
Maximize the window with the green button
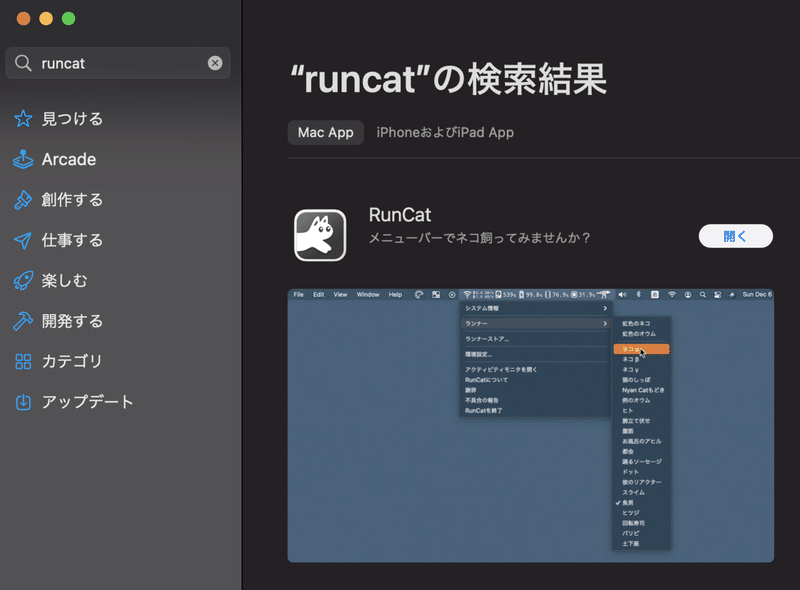[x=68, y=19]
